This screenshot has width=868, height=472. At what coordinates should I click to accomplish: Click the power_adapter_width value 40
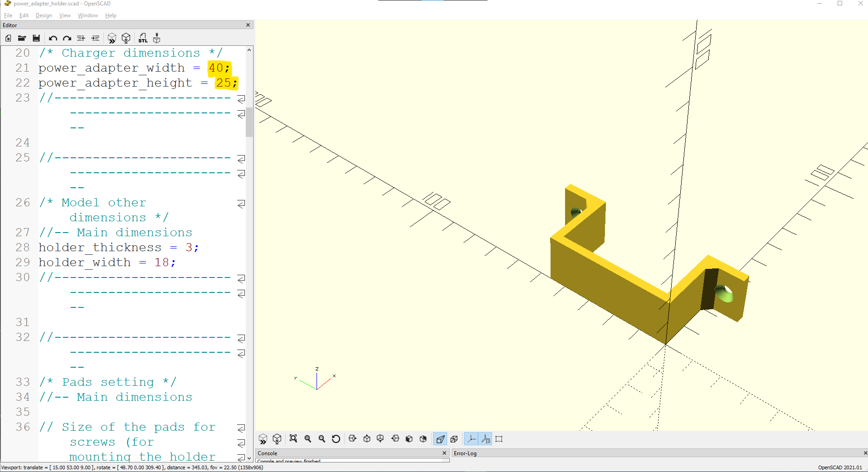(216, 68)
